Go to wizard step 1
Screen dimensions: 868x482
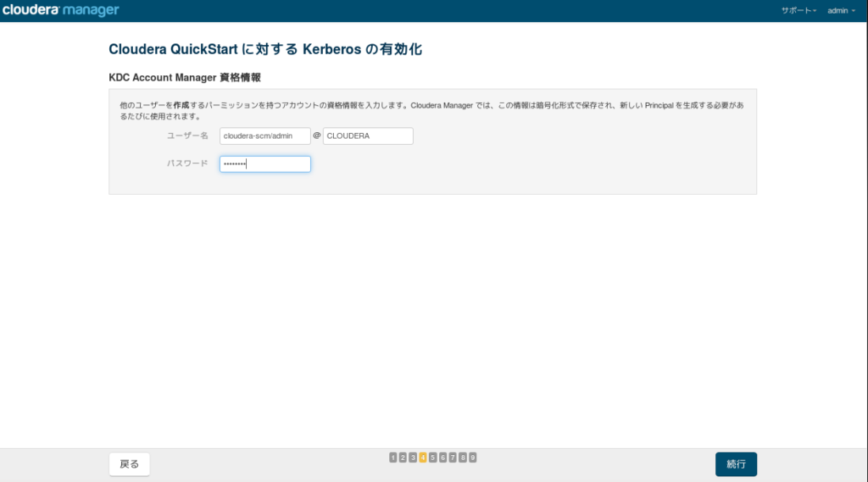pyautogui.click(x=393, y=457)
